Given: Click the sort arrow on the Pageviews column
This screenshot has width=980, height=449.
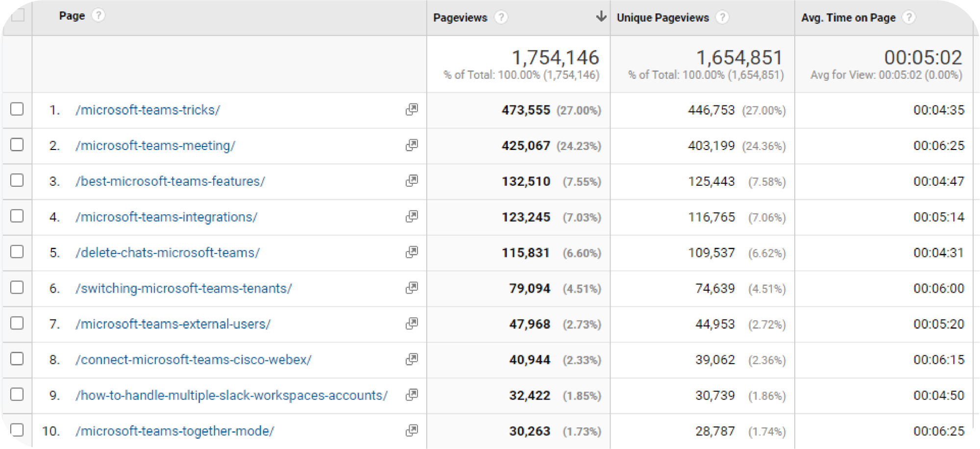Looking at the screenshot, I should 600,16.
